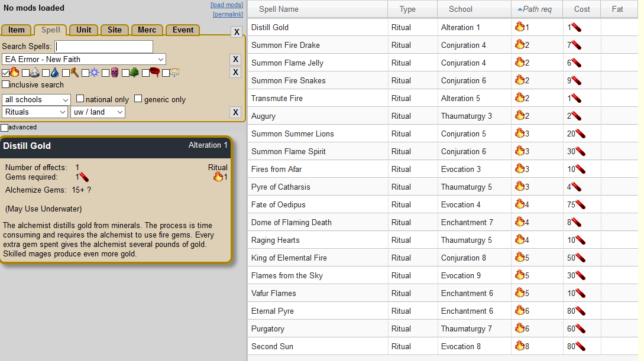The height and width of the screenshot is (361, 644).
Task: Click the fire gem icon in Vafur Flames row
Action: 580,293
